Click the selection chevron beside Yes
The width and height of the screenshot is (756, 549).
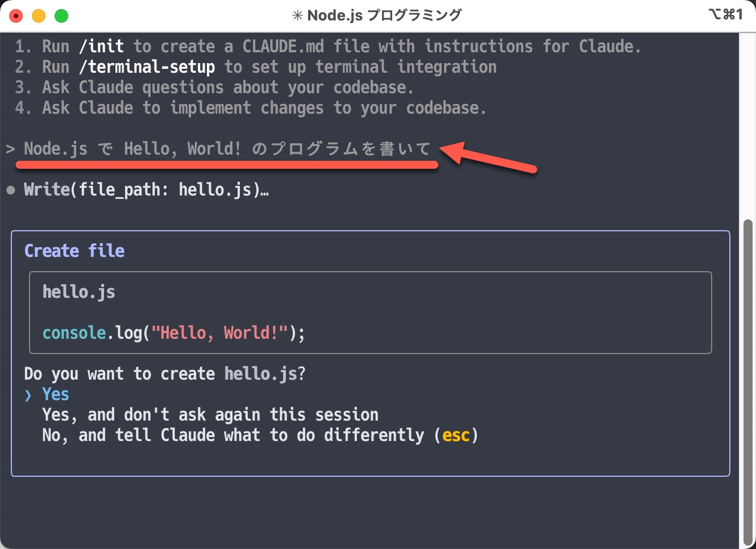[27, 394]
